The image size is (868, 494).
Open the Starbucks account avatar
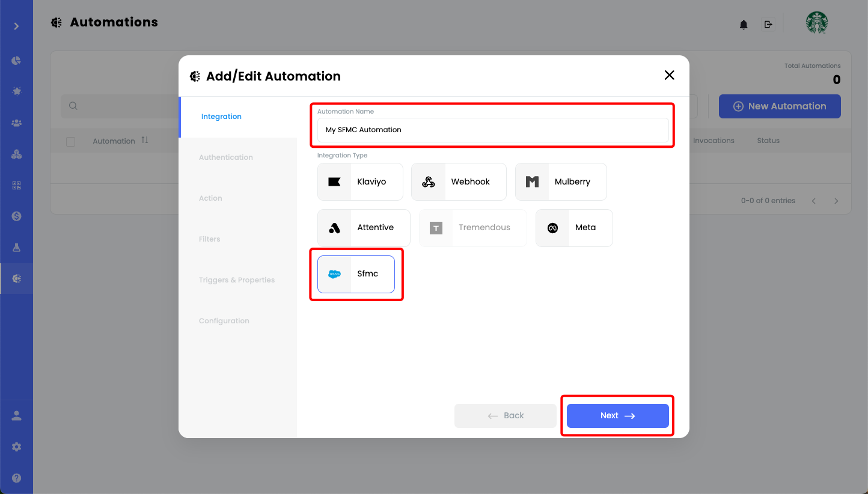(817, 23)
